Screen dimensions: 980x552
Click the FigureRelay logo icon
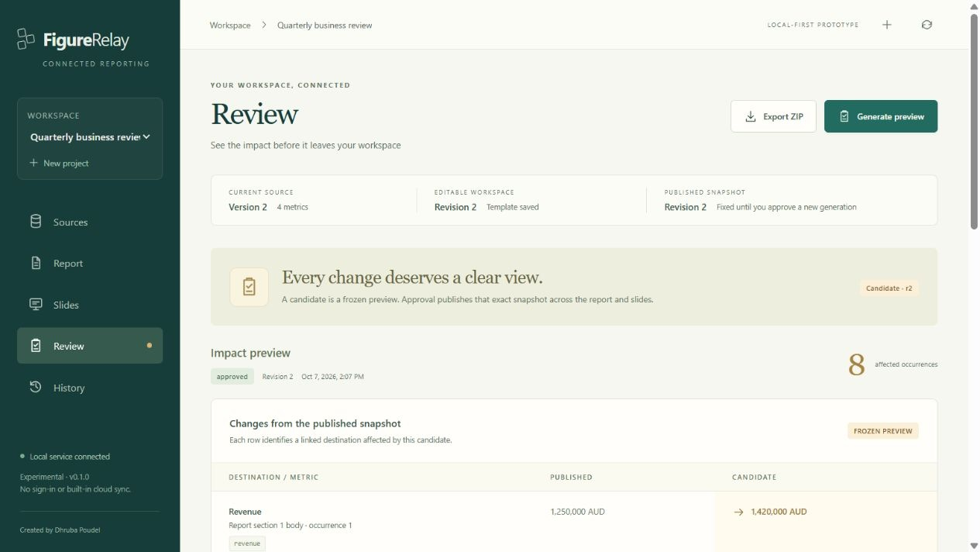point(26,39)
